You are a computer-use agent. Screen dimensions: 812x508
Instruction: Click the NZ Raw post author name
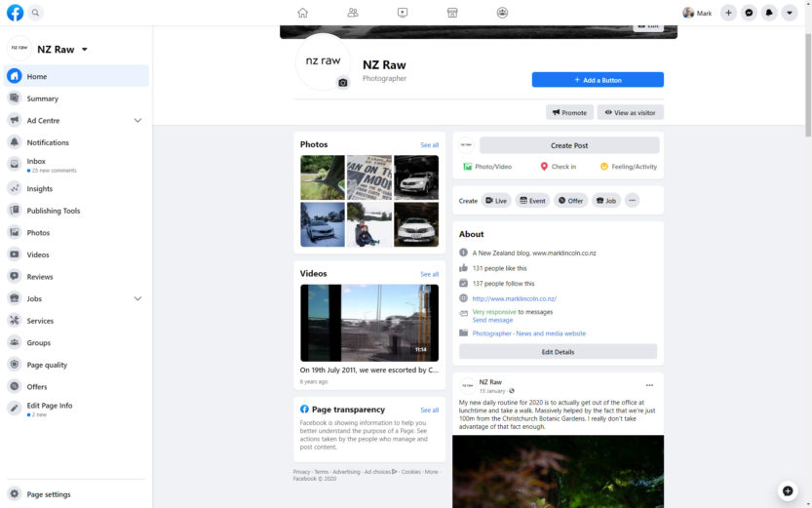click(490, 382)
